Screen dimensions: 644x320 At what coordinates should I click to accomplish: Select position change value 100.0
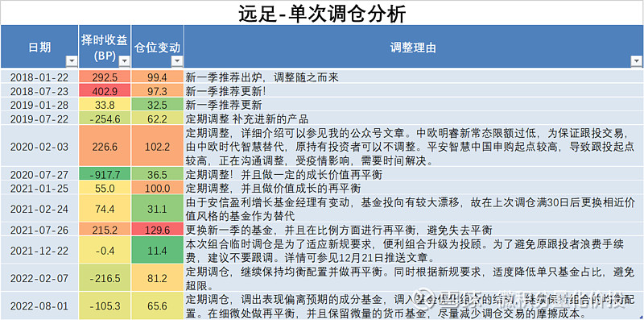click(157, 188)
